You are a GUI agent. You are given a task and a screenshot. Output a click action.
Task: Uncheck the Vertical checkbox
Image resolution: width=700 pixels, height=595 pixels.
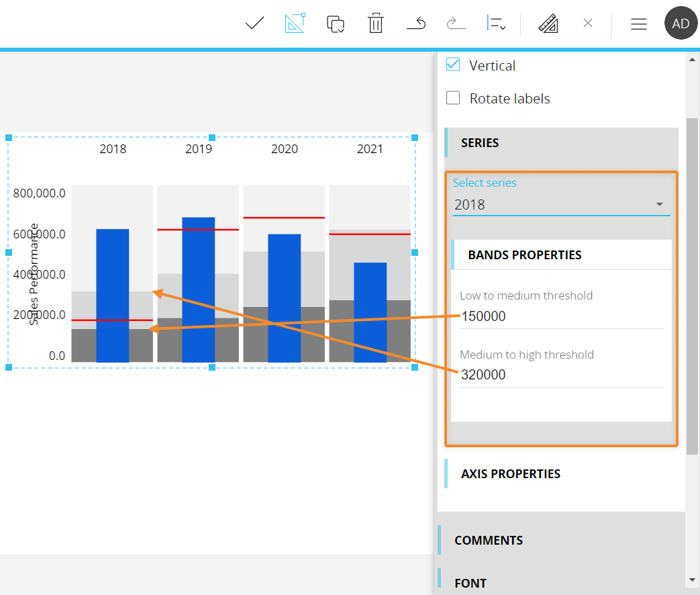tap(454, 65)
